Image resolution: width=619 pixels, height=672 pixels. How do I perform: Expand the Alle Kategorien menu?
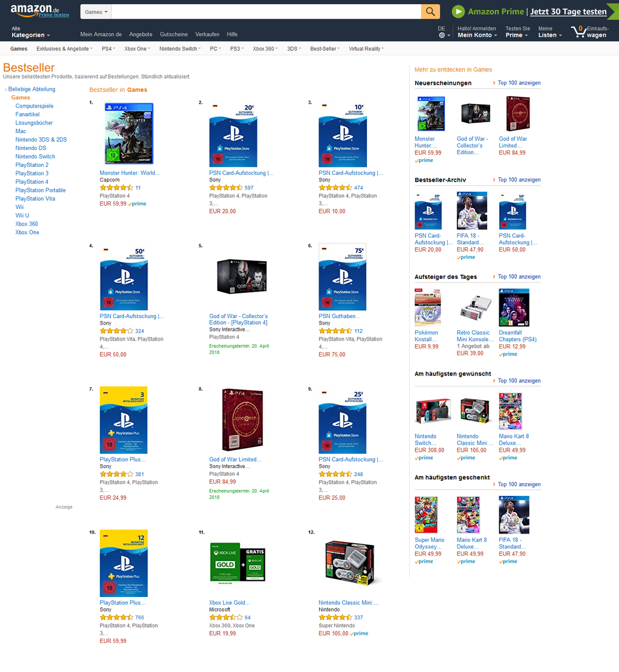(30, 32)
